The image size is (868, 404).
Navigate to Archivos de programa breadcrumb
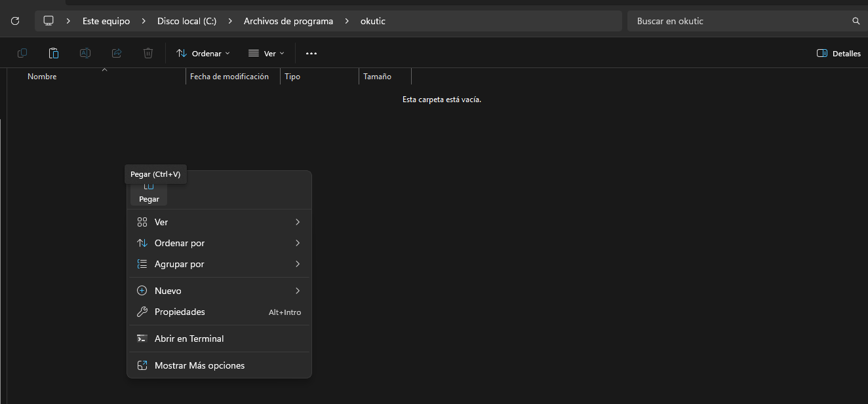point(288,21)
